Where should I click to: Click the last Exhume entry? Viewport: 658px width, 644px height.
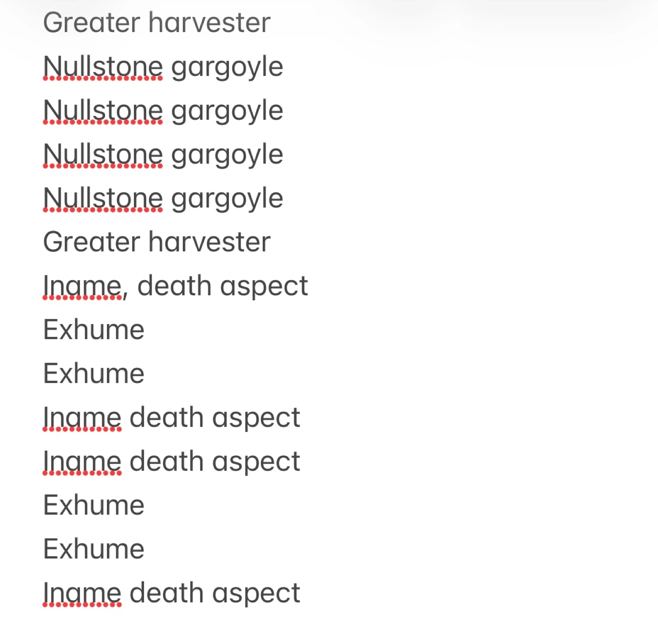(94, 549)
